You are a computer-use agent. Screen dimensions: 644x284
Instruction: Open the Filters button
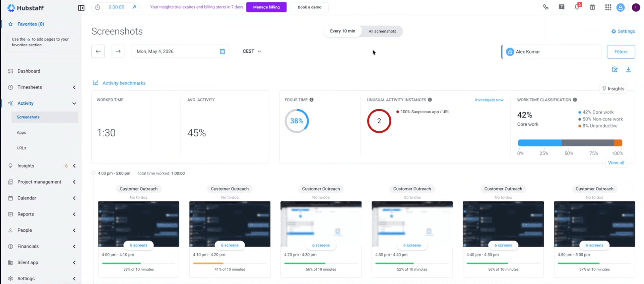point(621,52)
